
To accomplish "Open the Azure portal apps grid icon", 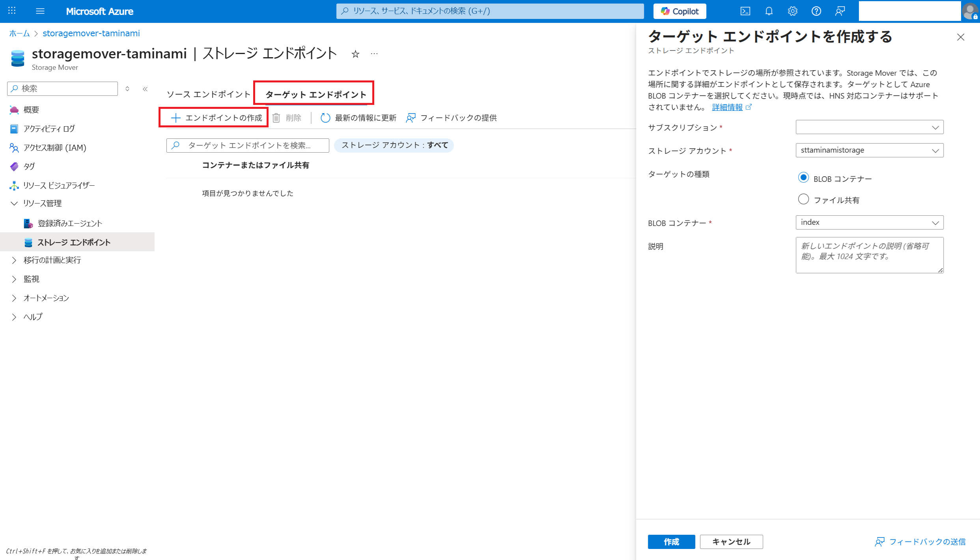I will pos(12,11).
